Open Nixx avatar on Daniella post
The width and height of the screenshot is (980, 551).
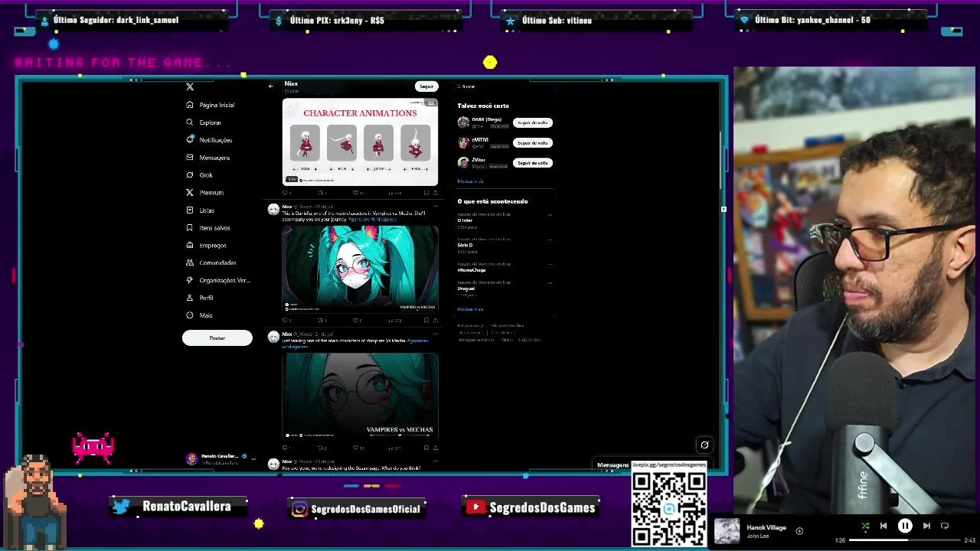[273, 210]
